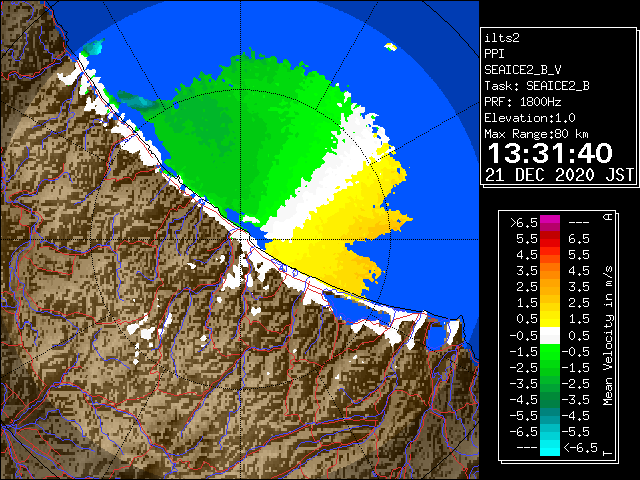The width and height of the screenshot is (640, 480).
Task: Click the "ilts2" site name text
Action: (502, 38)
